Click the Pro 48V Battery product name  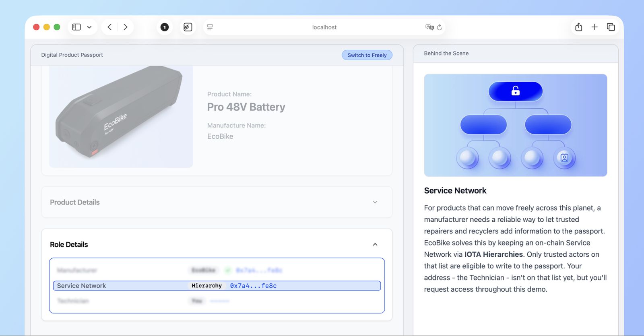coord(246,107)
